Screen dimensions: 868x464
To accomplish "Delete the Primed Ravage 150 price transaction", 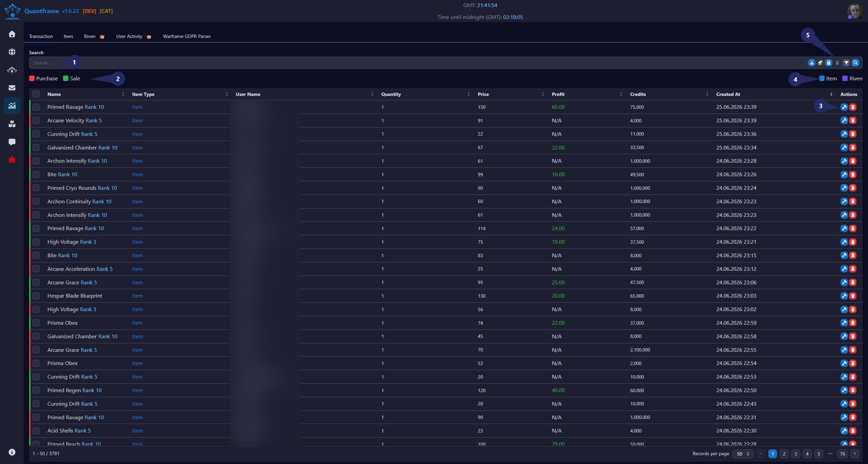I will pyautogui.click(x=853, y=107).
